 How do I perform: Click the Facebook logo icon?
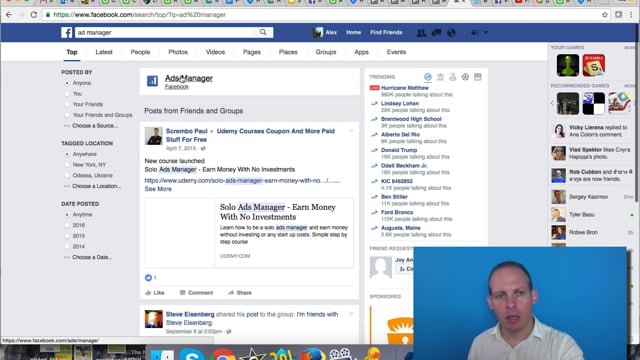click(x=67, y=32)
